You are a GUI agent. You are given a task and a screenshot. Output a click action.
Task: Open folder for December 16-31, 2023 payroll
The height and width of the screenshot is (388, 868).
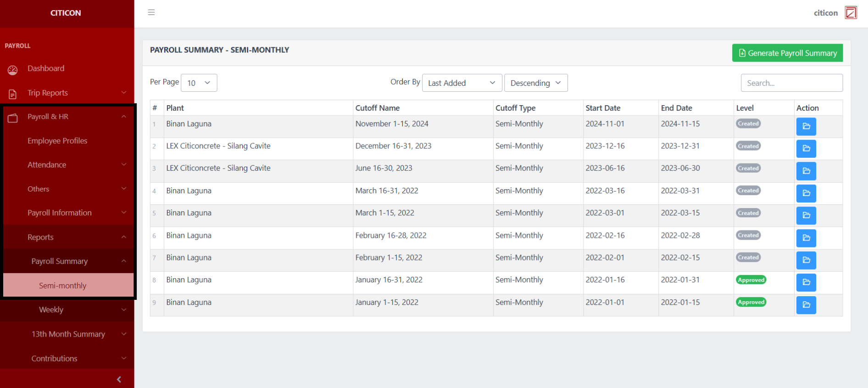(x=806, y=149)
